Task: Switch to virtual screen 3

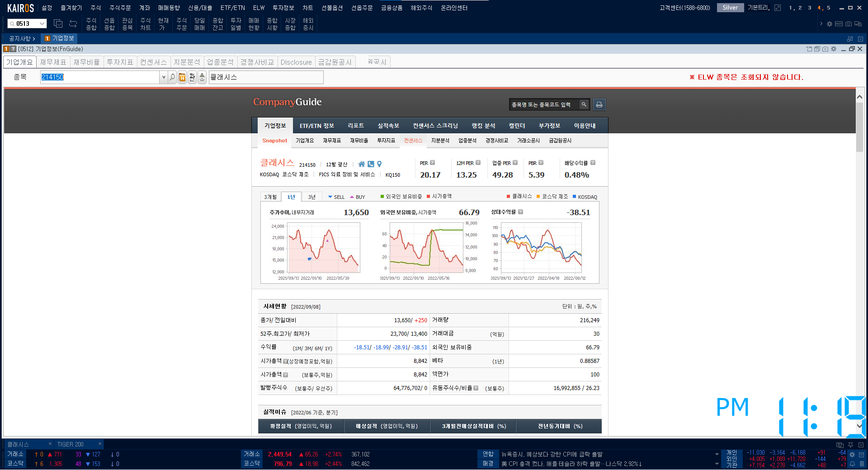Action: tap(810, 8)
